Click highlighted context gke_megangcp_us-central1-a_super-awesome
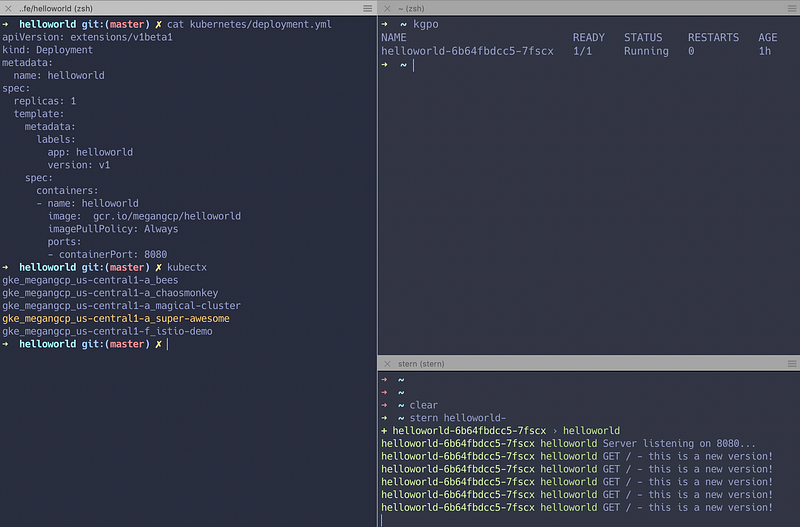The image size is (800, 527). coord(116,318)
